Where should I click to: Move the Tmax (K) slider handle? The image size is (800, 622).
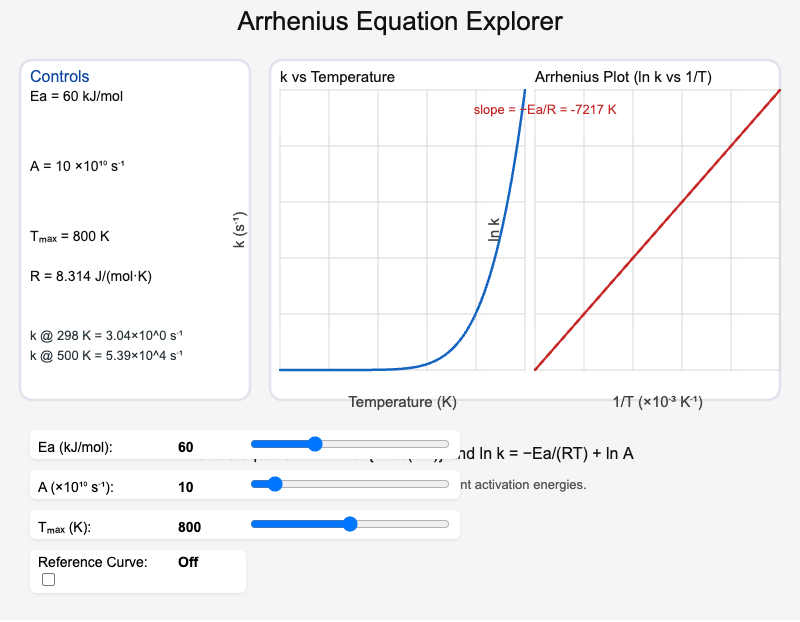[350, 523]
